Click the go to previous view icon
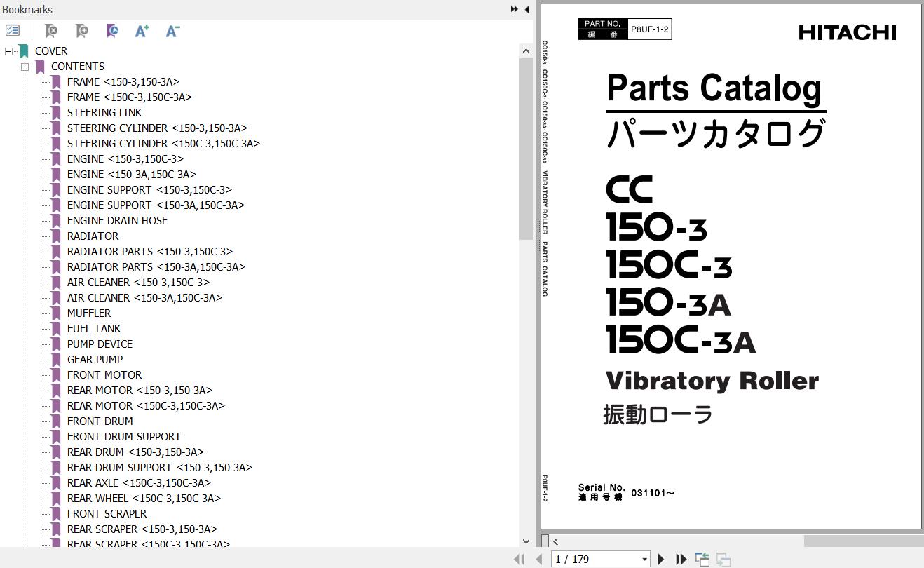 click(702, 559)
